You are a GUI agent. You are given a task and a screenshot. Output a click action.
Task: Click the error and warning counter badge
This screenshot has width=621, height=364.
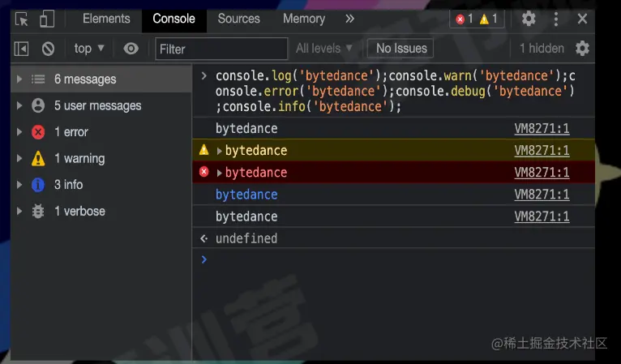pyautogui.click(x=477, y=19)
